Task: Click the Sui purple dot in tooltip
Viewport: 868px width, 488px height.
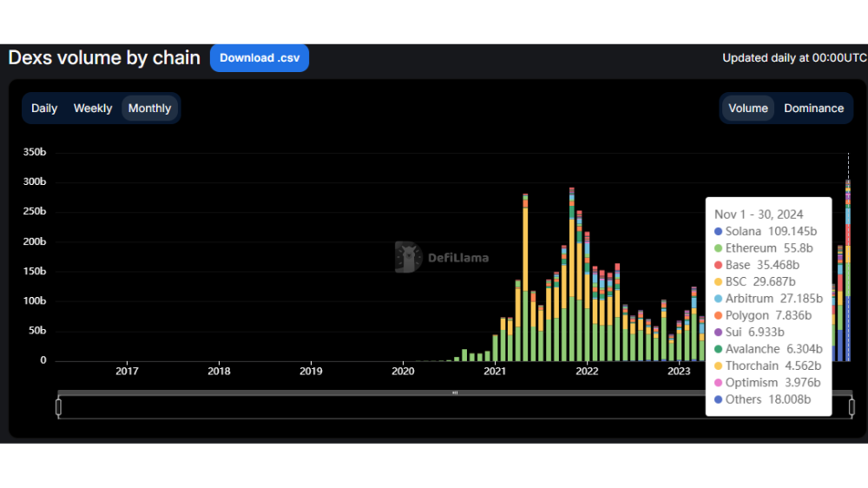Action: click(718, 333)
